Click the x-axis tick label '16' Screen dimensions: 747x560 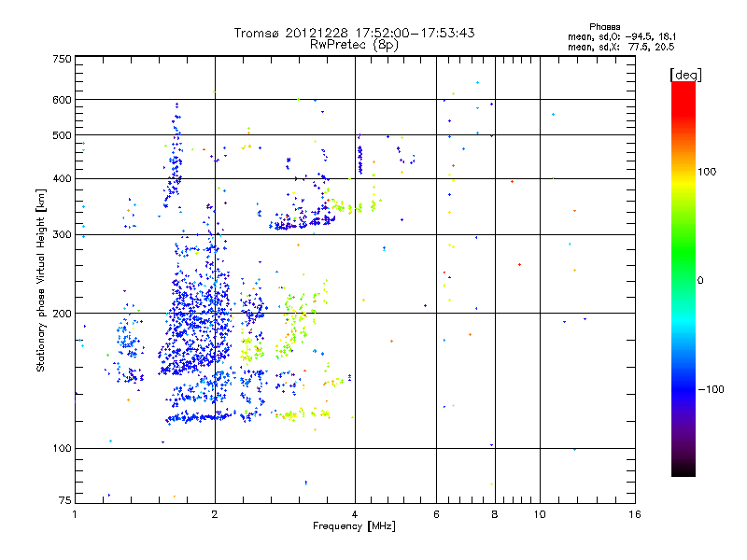(x=635, y=514)
